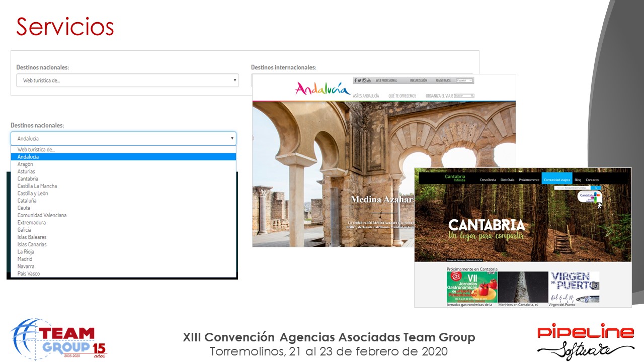644x362 pixels.
Task: Select Galicia in the list
Action: [x=123, y=230]
